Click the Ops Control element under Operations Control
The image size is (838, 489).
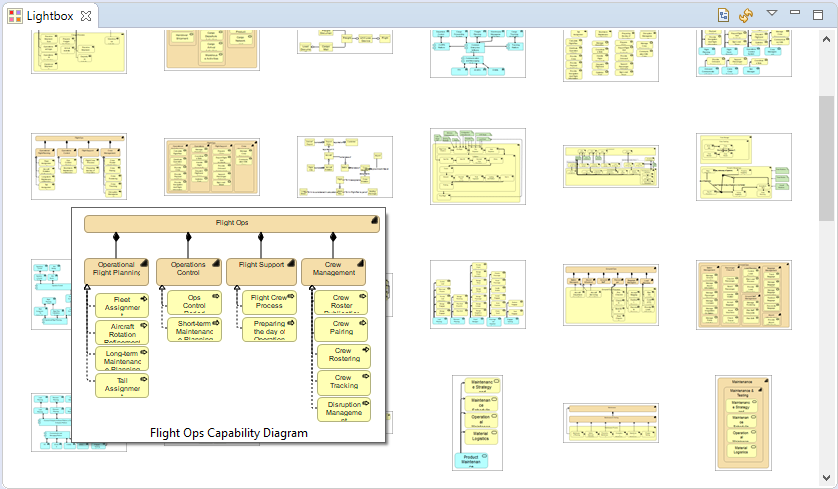(194, 302)
